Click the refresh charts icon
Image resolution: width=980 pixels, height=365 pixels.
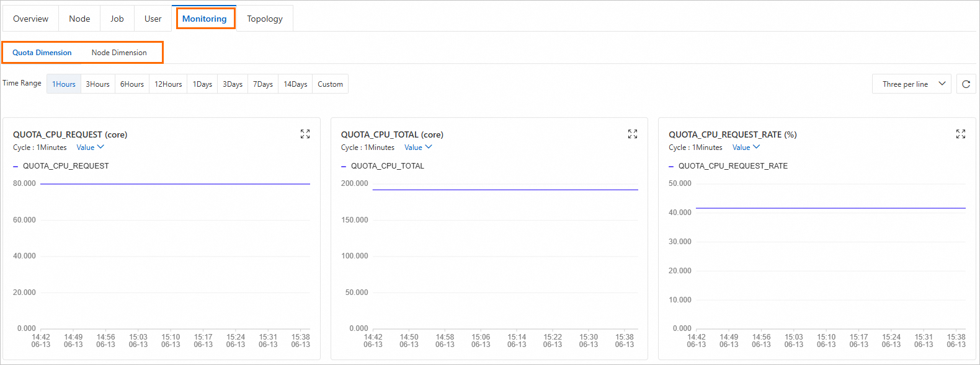click(x=966, y=84)
